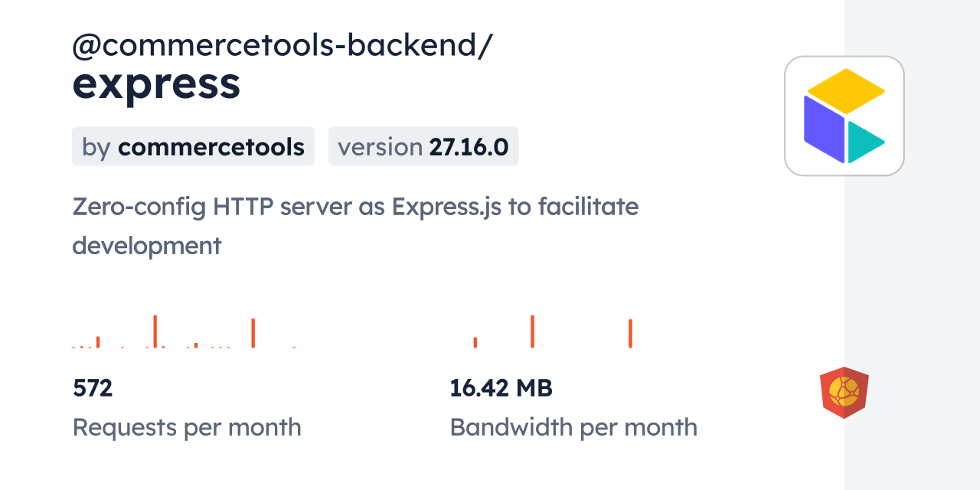
Task: Click the "Requests per month" label
Action: (187, 427)
